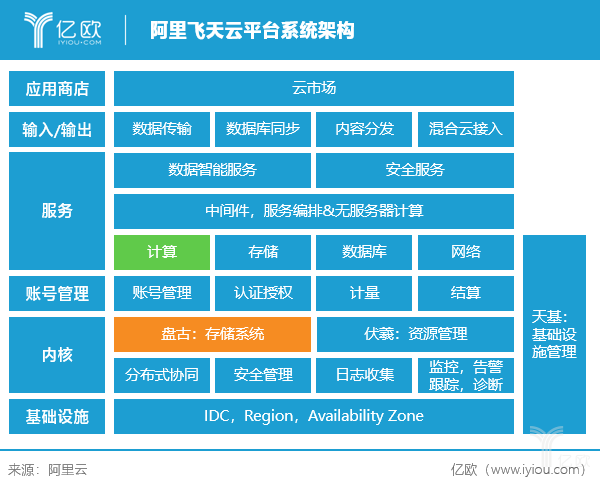Screen dimensions: 600x477
Task: Click the 混合云接入 block
Action: pyautogui.click(x=466, y=129)
